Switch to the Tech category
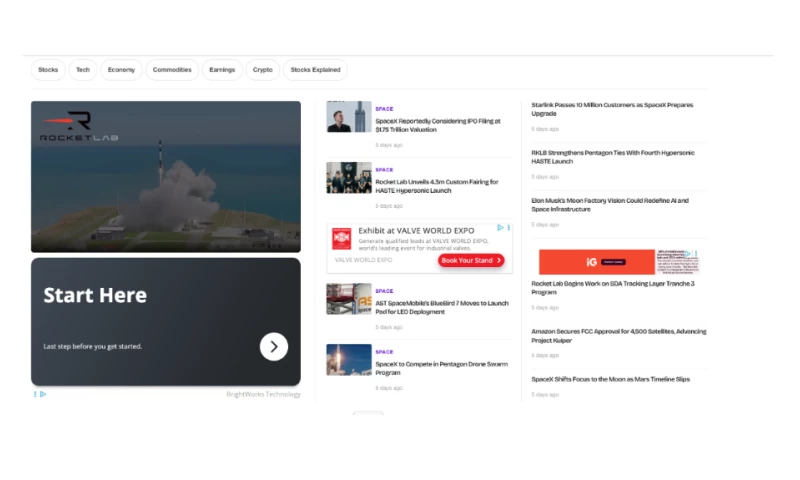 [83, 70]
